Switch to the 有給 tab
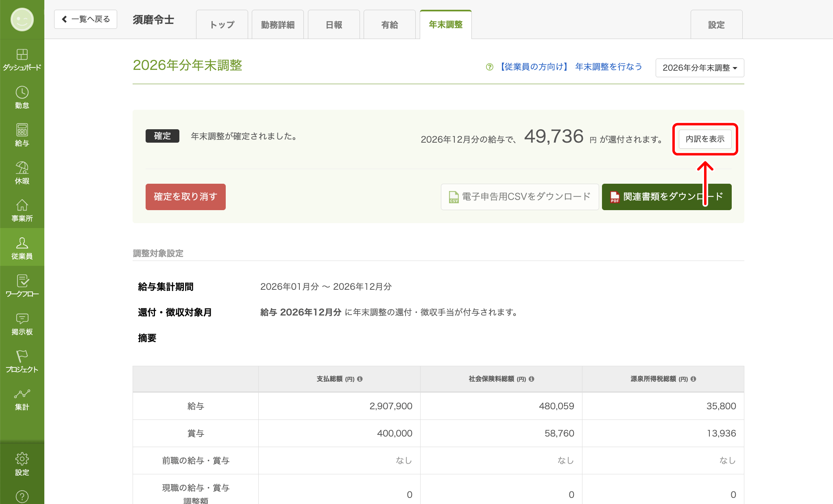This screenshot has height=504, width=833. (390, 25)
